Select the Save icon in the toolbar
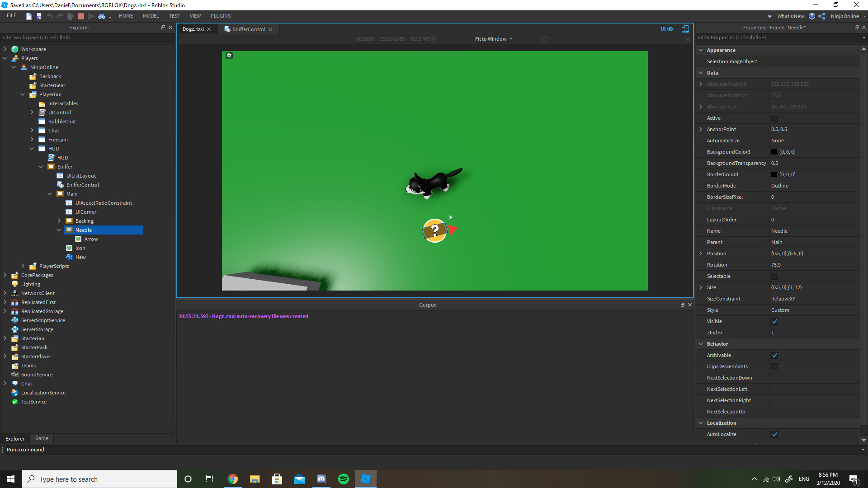 [39, 16]
